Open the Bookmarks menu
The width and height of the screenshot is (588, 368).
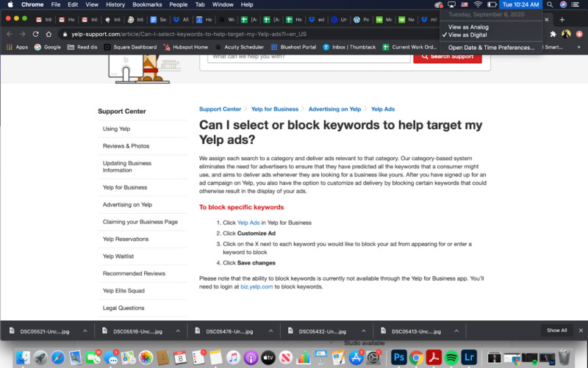click(x=147, y=4)
